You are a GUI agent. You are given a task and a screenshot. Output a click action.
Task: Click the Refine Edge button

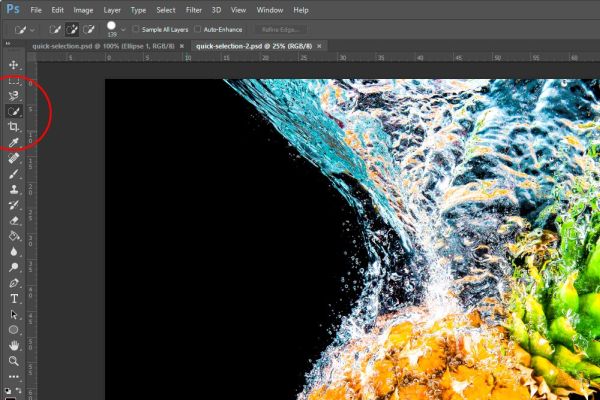281,29
